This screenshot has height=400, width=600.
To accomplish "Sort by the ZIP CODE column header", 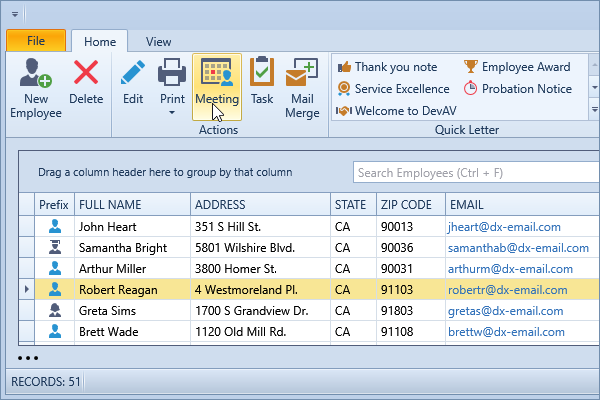I will (411, 204).
